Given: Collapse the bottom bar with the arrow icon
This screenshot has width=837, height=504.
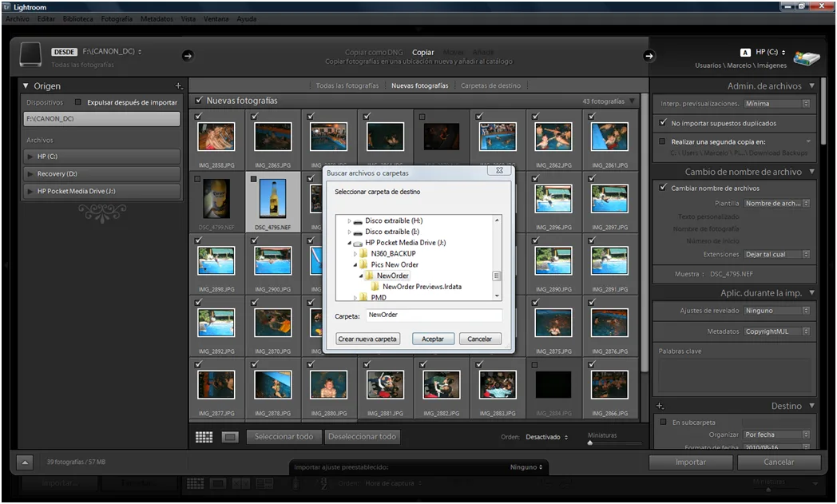Looking at the screenshot, I should [25, 461].
